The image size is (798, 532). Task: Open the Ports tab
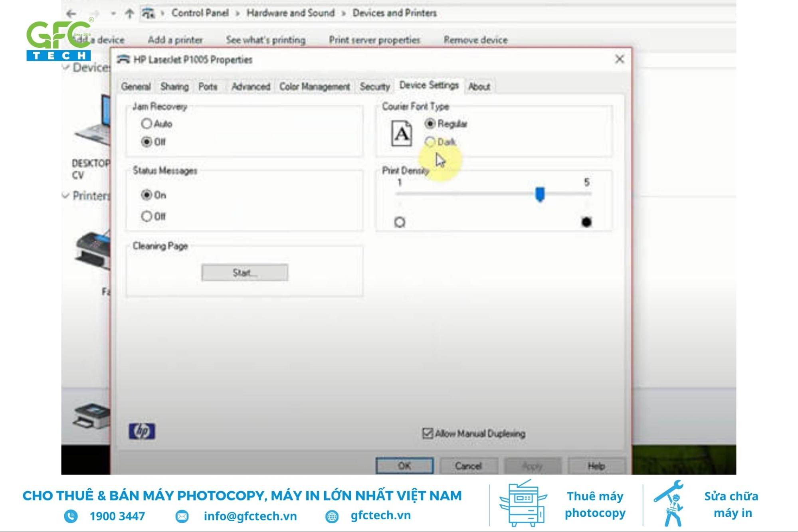(x=208, y=87)
